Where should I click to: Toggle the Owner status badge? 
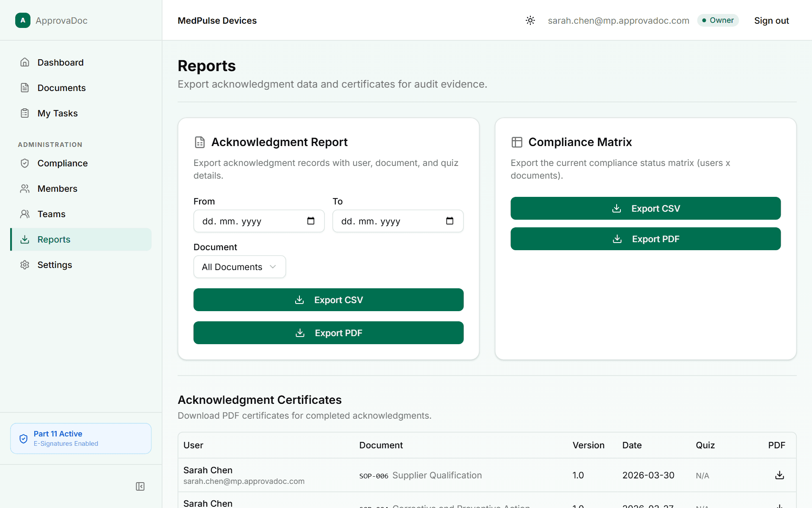coord(718,20)
